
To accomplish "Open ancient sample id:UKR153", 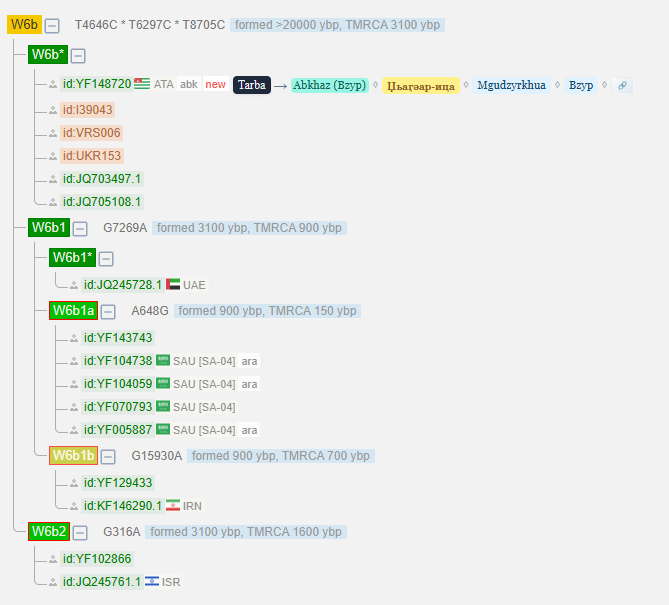I will [x=92, y=156].
